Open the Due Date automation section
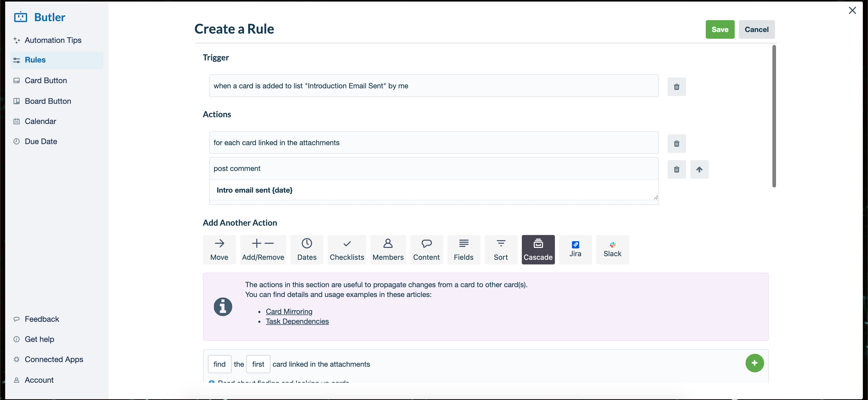 [x=57, y=142]
